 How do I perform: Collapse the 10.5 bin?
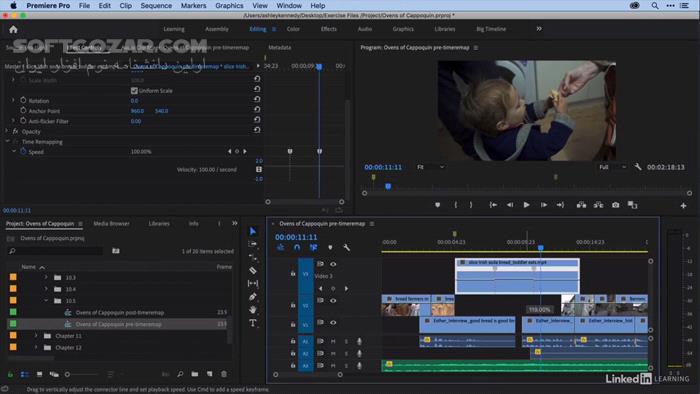46,300
